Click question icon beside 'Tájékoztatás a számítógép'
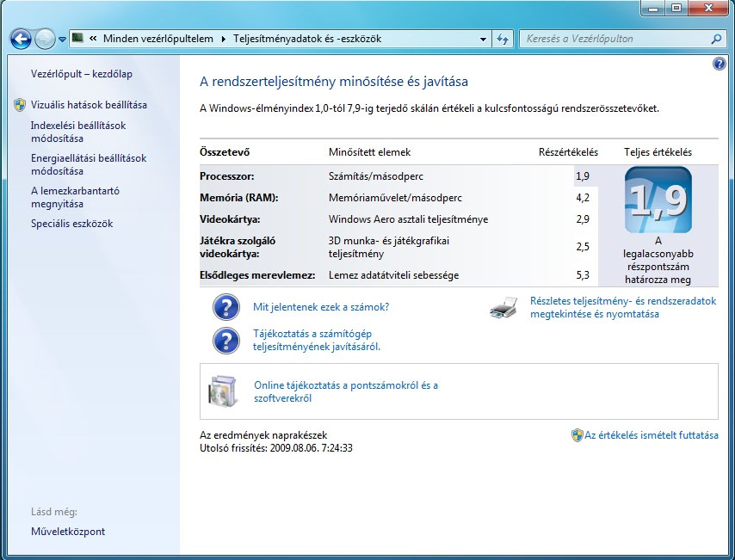Viewport: 735px width, 560px height. [226, 341]
